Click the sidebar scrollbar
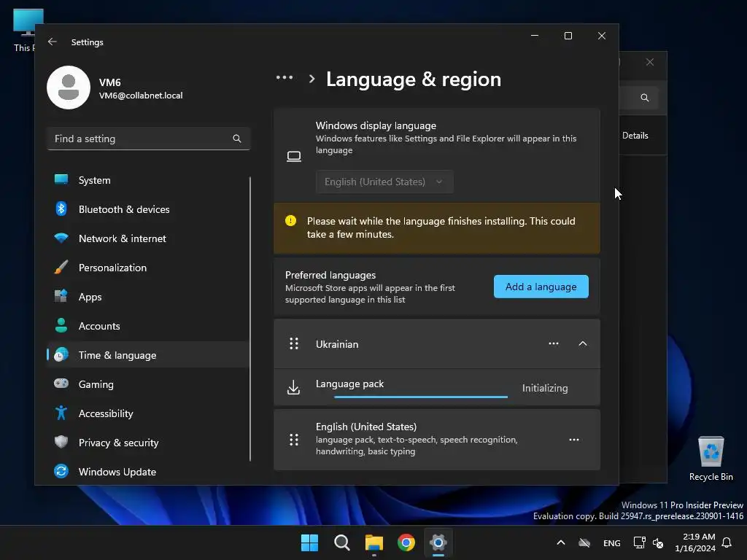The width and height of the screenshot is (747, 560). pos(250,319)
